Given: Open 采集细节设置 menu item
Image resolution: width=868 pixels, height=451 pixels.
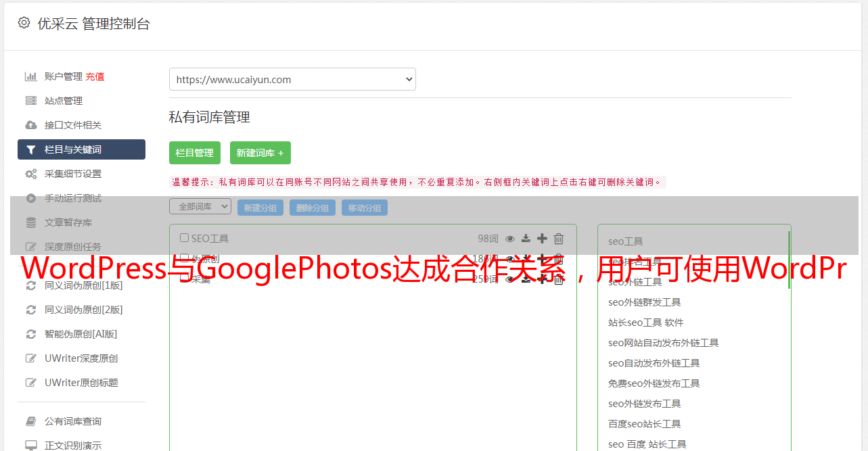Looking at the screenshot, I should [73, 174].
